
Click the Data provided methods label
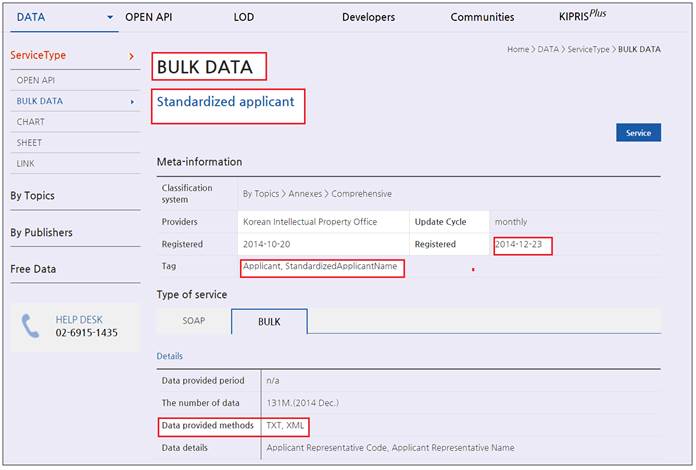pos(208,425)
